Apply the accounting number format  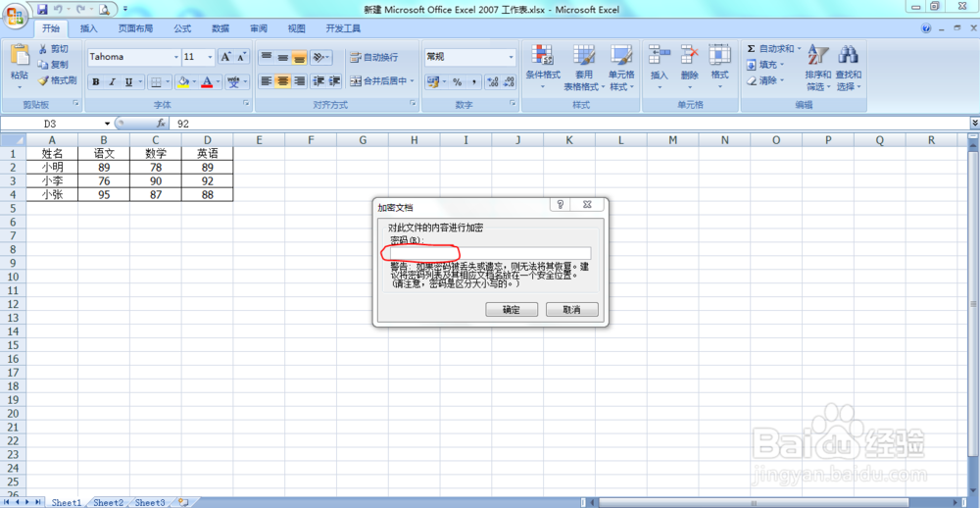(x=432, y=81)
